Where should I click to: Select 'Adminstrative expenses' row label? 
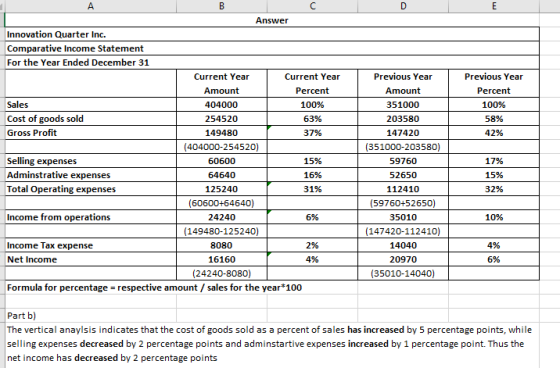point(91,175)
